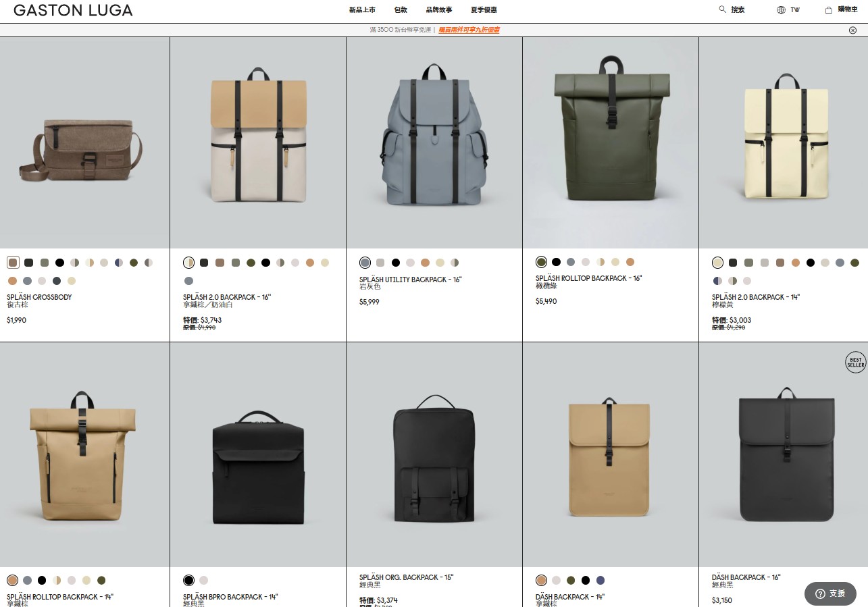The image size is (868, 607).
Task: Open the Spläsh 2.0 Backpack 16" image
Action: click(258, 142)
